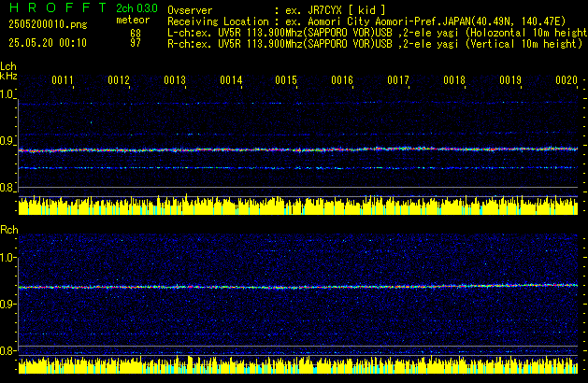Click the HROFFT title text
Screen dimensions: 588x383
(58, 7)
